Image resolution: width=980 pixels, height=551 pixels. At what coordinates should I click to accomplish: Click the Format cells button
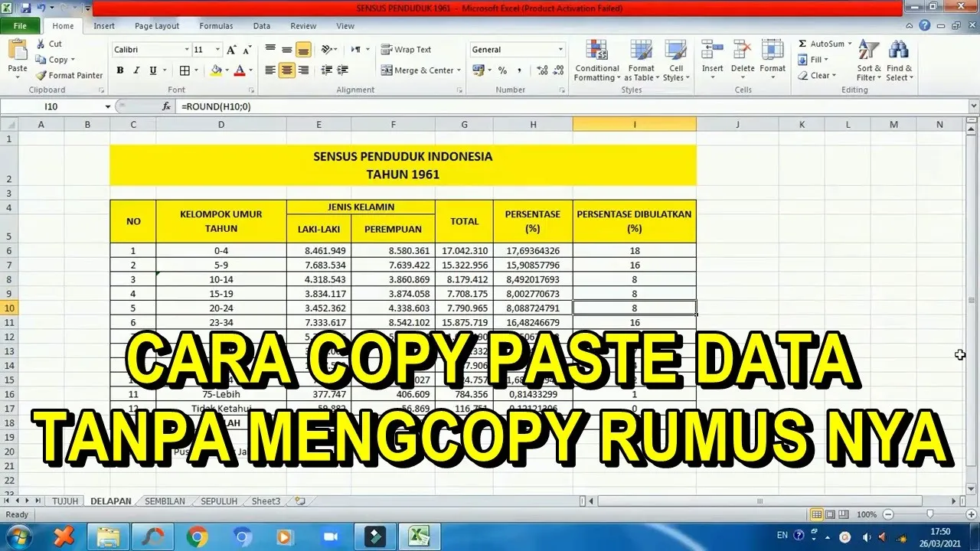coord(773,57)
